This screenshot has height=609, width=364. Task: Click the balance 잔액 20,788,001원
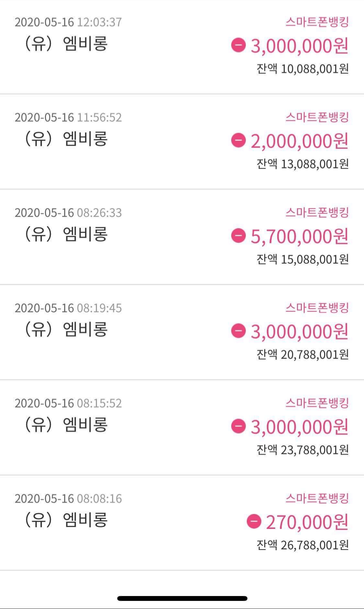302,354
